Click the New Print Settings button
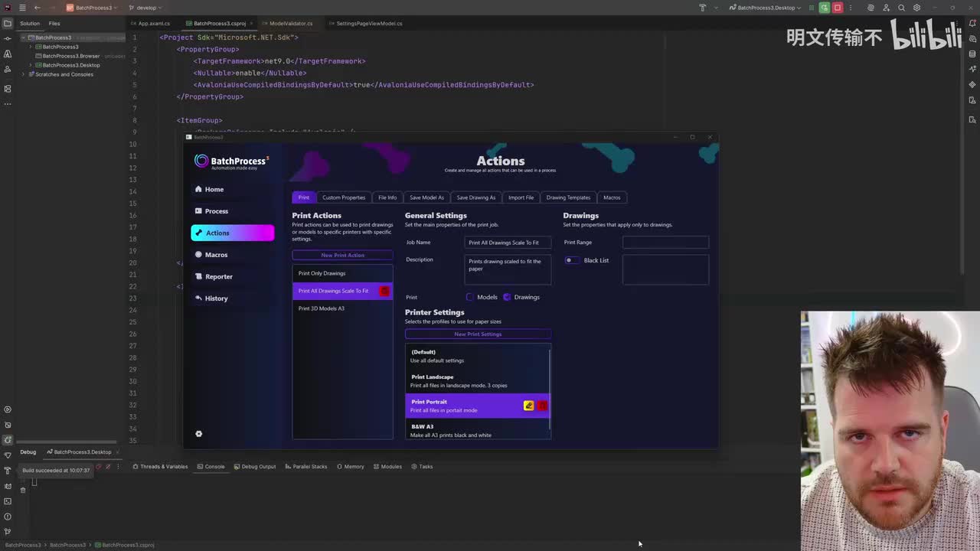980x551 pixels. pos(478,334)
